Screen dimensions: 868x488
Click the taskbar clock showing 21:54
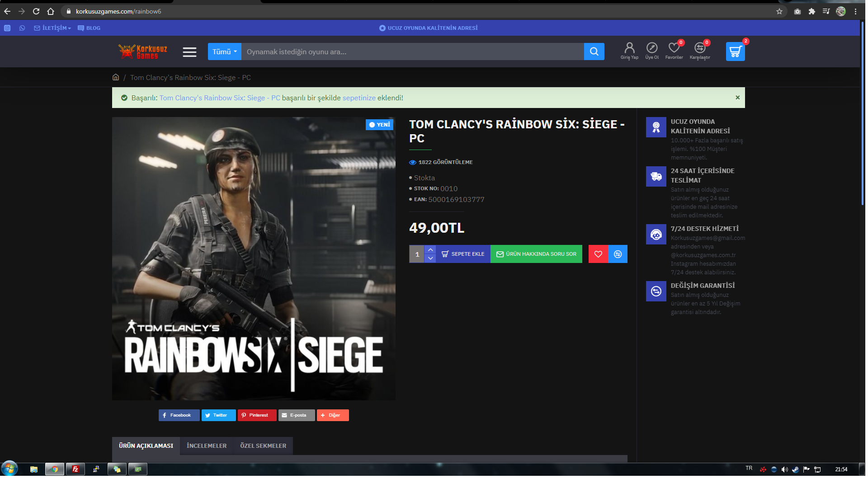841,469
